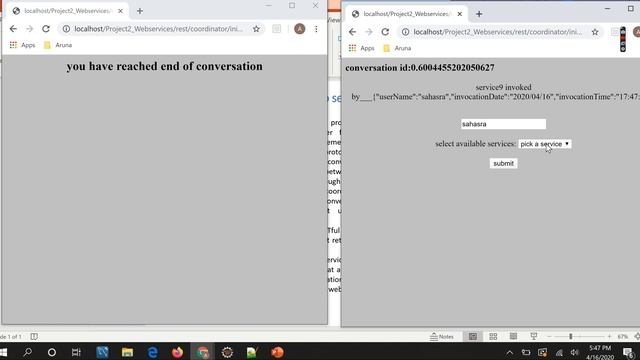The height and width of the screenshot is (360, 640).
Task: Start slideshow from PowerPoint status bar
Action: pyautogui.click(x=533, y=336)
